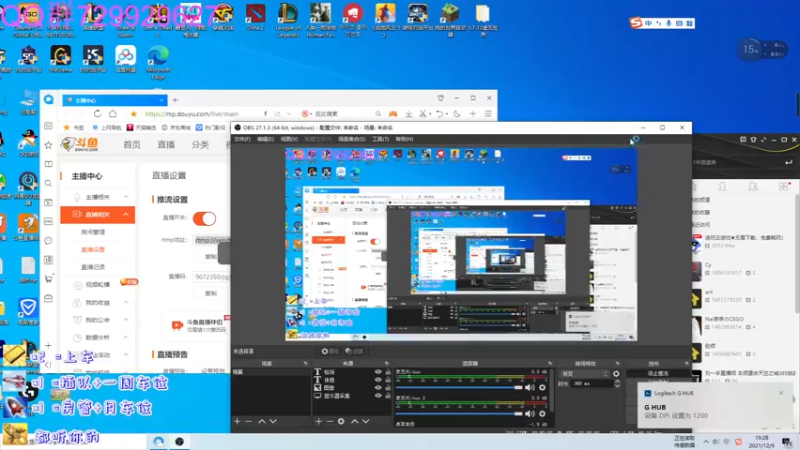Click the stop streaming button in OBS controls
The image size is (800, 450).
[658, 373]
